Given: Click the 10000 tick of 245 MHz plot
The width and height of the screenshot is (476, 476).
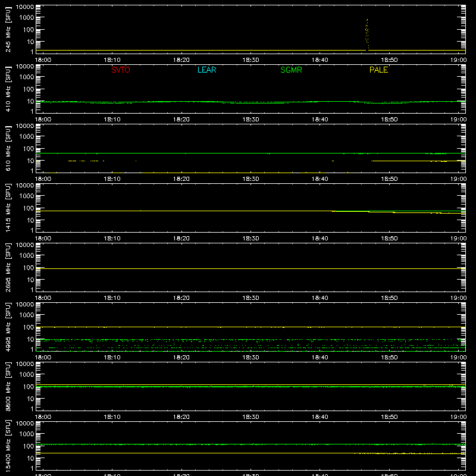Looking at the screenshot, I should point(24,7).
